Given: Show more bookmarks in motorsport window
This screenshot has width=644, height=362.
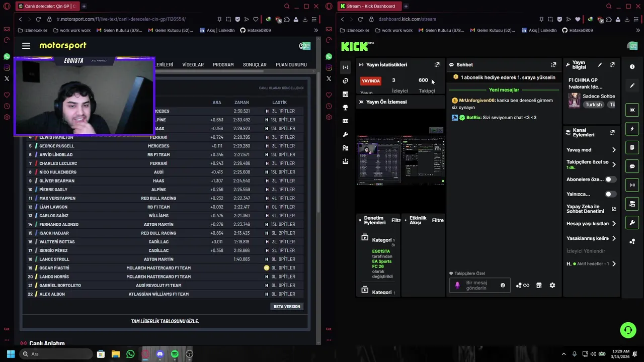Looking at the screenshot, I should [316, 30].
